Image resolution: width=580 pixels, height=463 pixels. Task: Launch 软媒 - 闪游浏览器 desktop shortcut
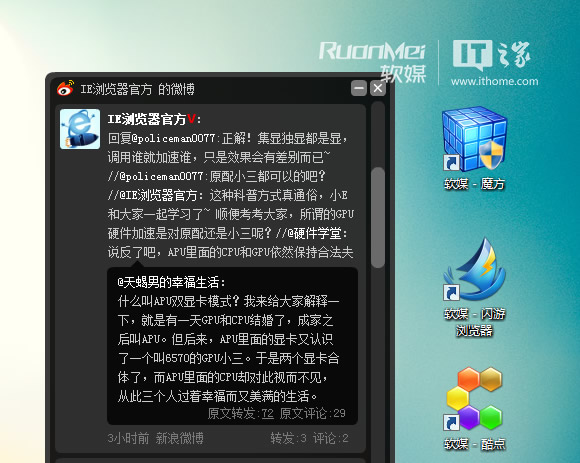[474, 287]
